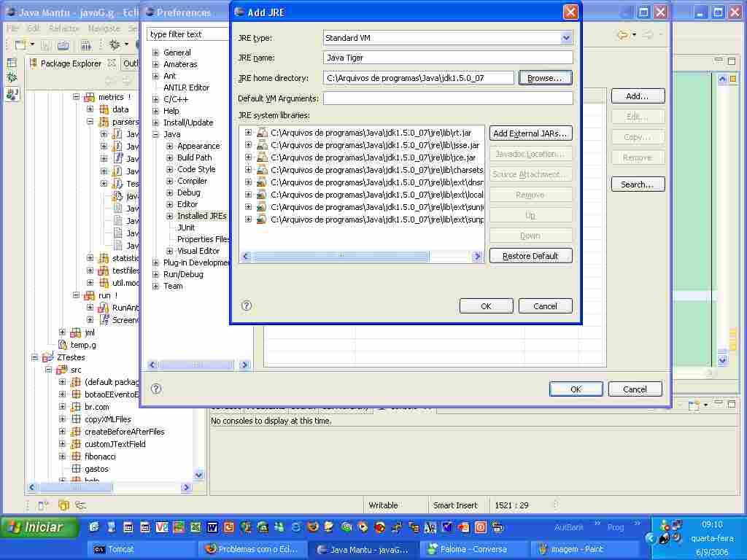Click Restore Default button
Viewport: 747px width, 560px height.
530,256
